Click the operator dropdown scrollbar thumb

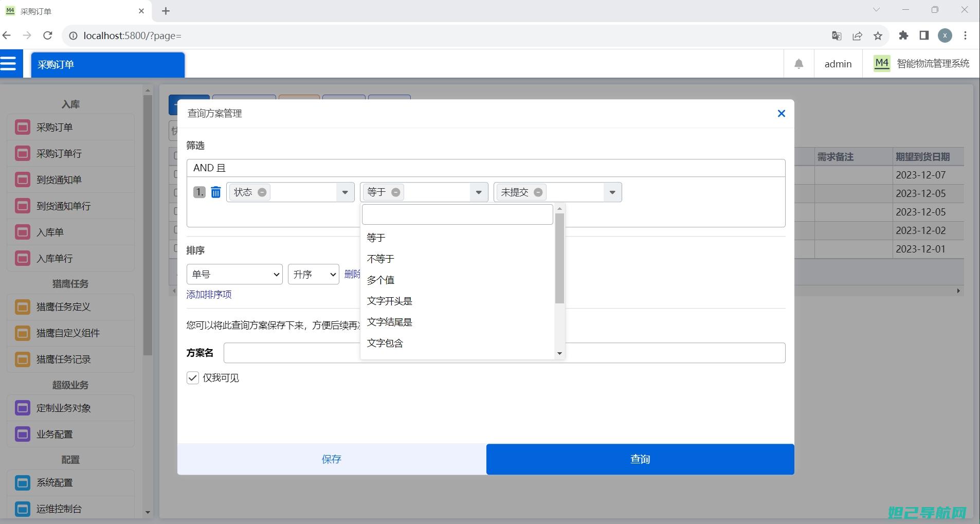[559, 258]
